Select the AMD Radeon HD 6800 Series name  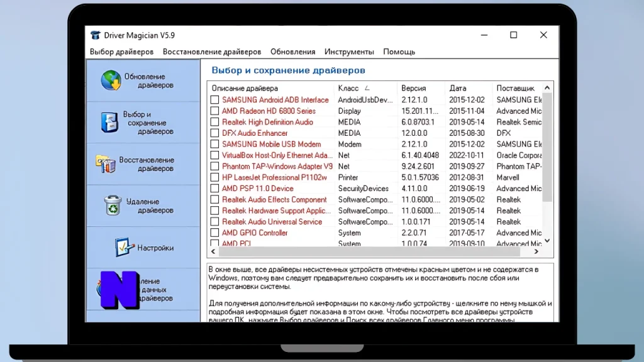tap(269, 111)
